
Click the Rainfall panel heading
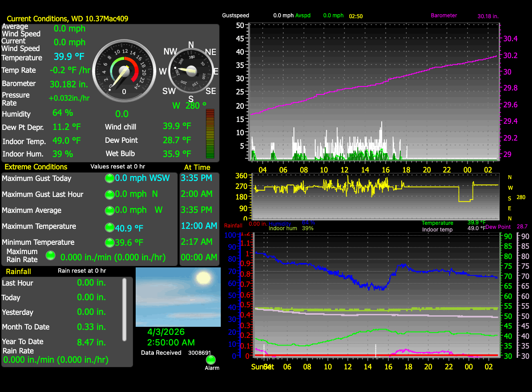pos(18,271)
